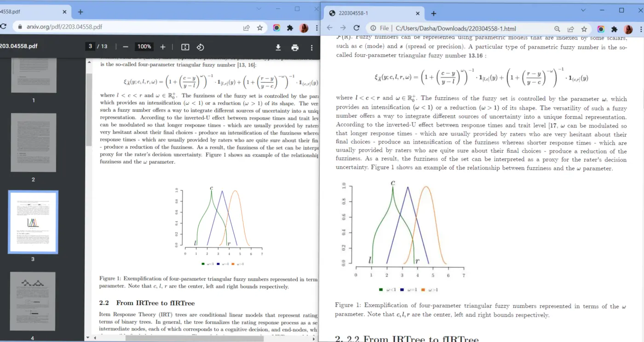This screenshot has width=644, height=342.
Task: Open Chrome menu in the HTML file window
Action: point(640,29)
